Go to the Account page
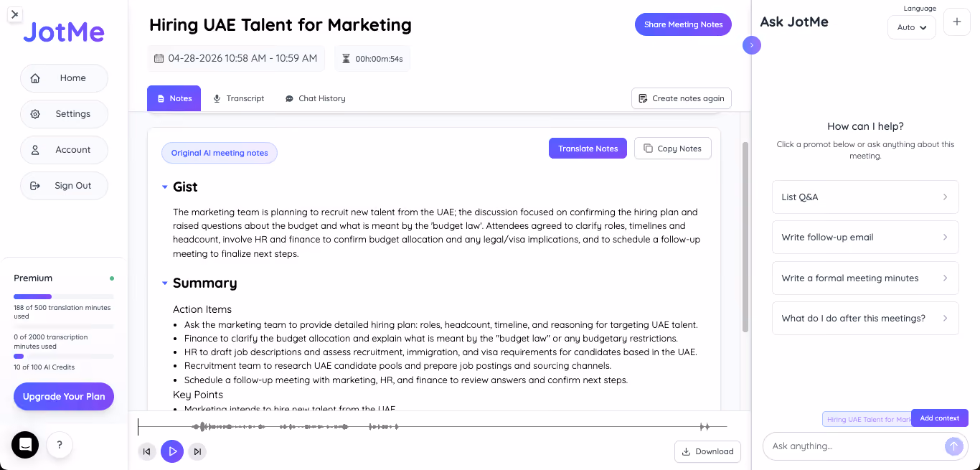Viewport: 980px width, 470px height. 64,150
